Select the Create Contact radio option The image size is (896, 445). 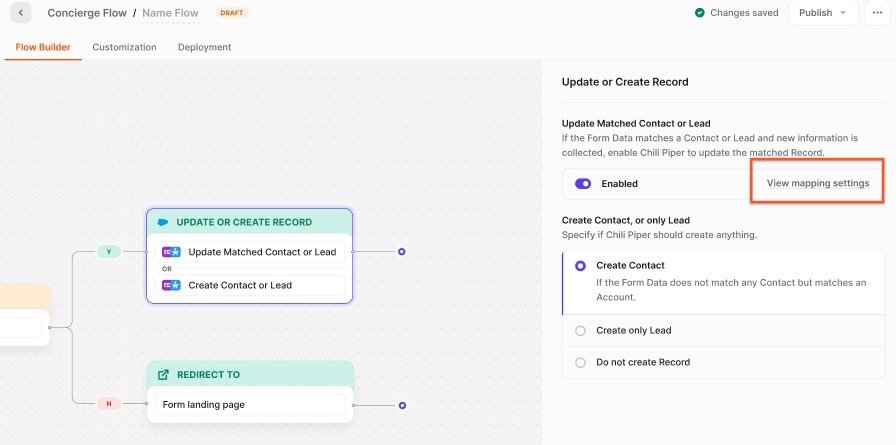(580, 266)
